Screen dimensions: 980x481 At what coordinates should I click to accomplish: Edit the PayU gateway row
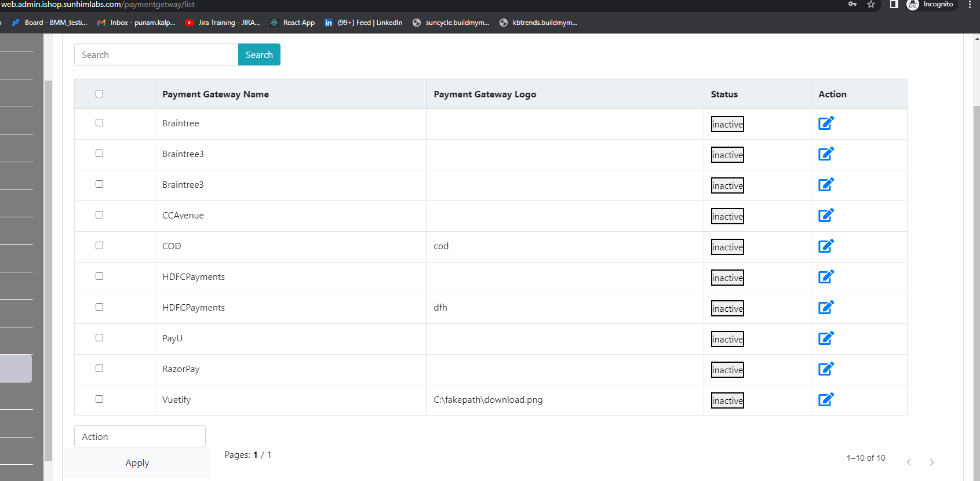pos(826,338)
